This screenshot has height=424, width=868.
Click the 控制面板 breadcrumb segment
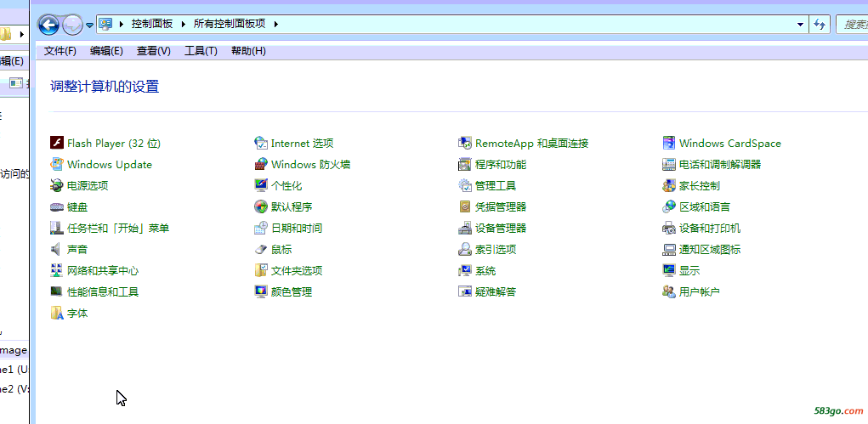tap(152, 24)
